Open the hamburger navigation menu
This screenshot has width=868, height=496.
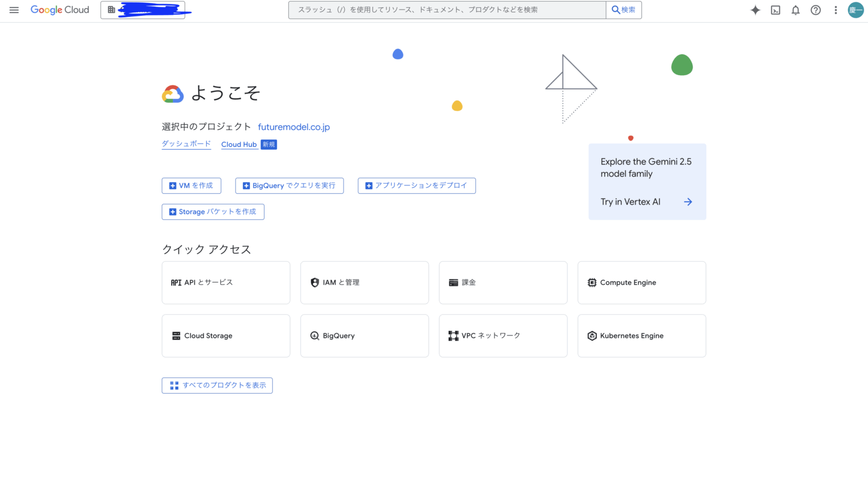click(14, 10)
